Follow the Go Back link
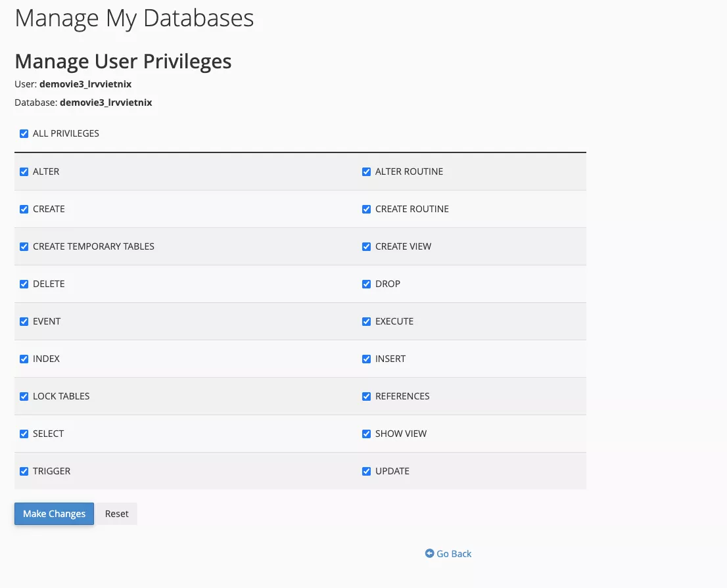Image resolution: width=727 pixels, height=588 pixels. pyautogui.click(x=454, y=554)
